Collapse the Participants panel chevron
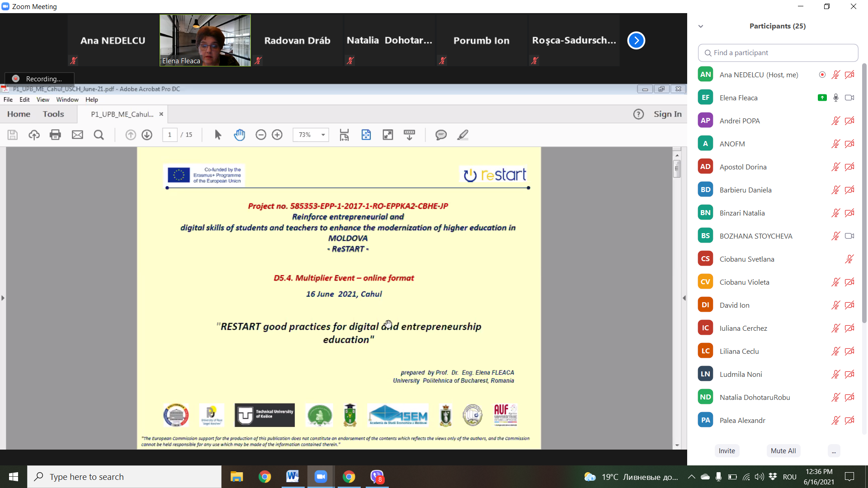The width and height of the screenshot is (868, 488). (701, 26)
